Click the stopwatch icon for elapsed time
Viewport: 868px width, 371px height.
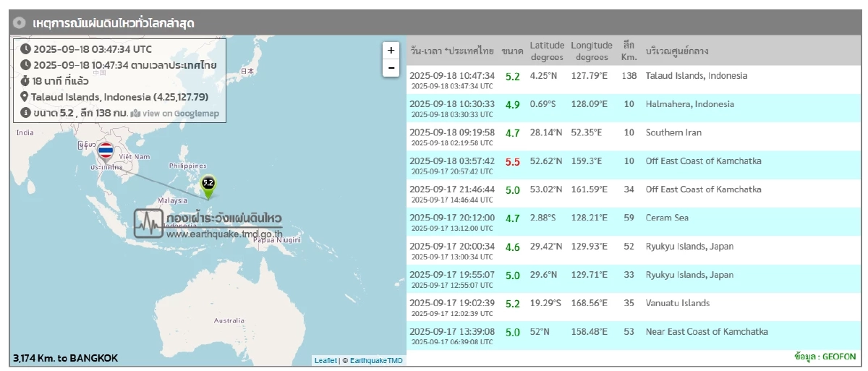point(25,81)
